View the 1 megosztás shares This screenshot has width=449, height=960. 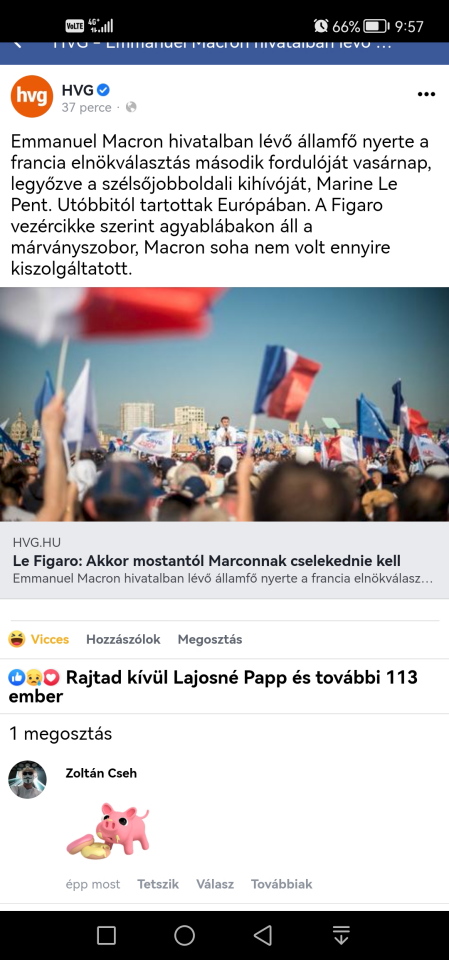(x=61, y=733)
